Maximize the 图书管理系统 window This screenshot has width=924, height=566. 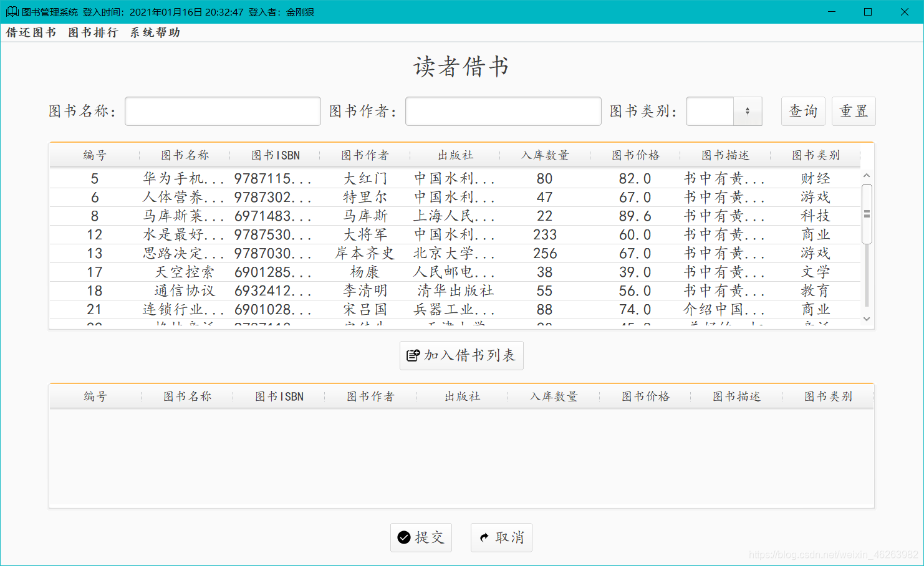point(868,12)
